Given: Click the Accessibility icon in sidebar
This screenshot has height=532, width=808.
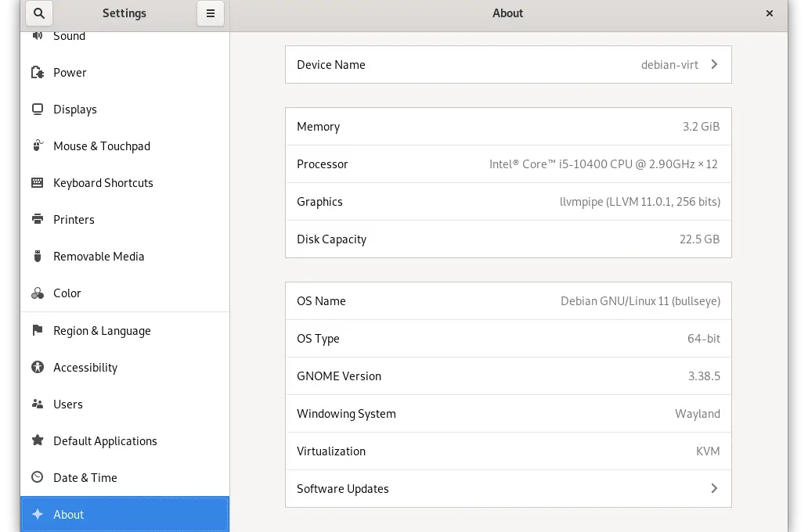Looking at the screenshot, I should (x=38, y=368).
